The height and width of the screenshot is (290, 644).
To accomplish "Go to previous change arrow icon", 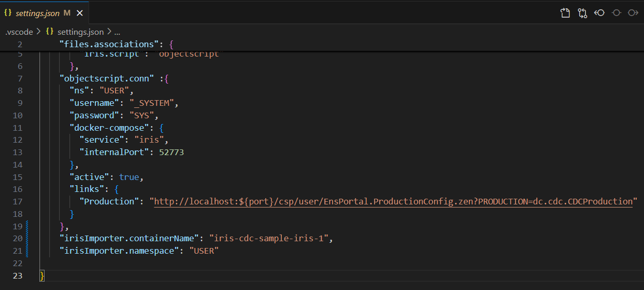I will (x=599, y=13).
